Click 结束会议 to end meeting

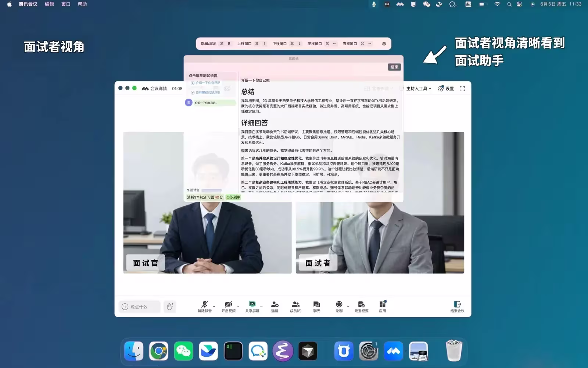pos(457,306)
